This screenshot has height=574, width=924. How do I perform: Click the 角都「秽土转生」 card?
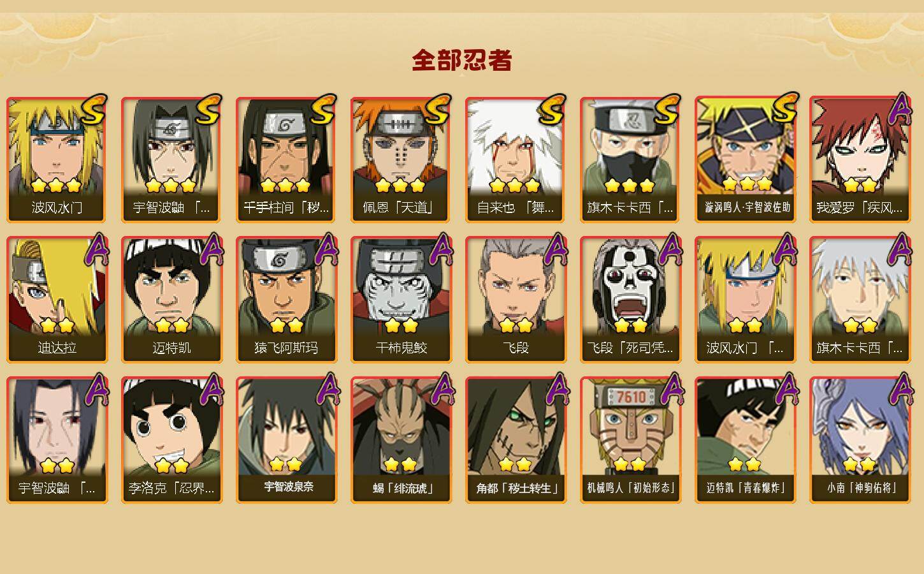tap(516, 440)
